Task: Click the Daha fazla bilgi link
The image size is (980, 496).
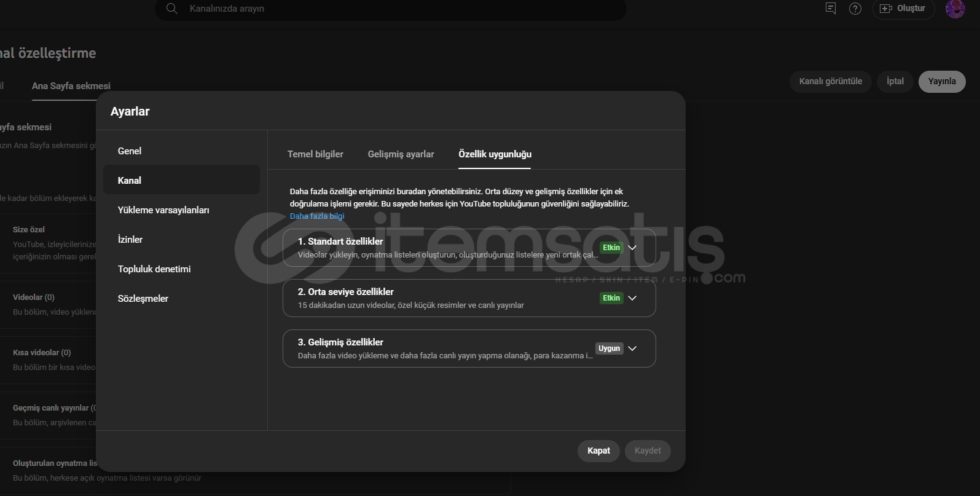Action: point(317,216)
